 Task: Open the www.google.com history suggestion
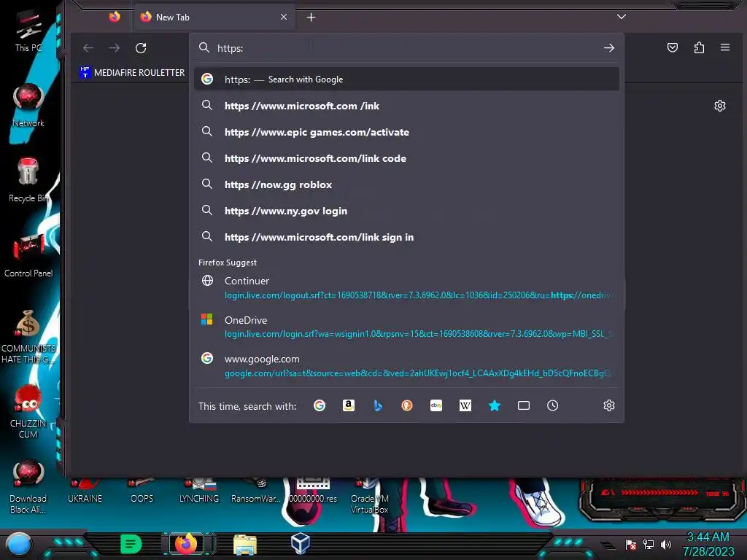[406, 366]
